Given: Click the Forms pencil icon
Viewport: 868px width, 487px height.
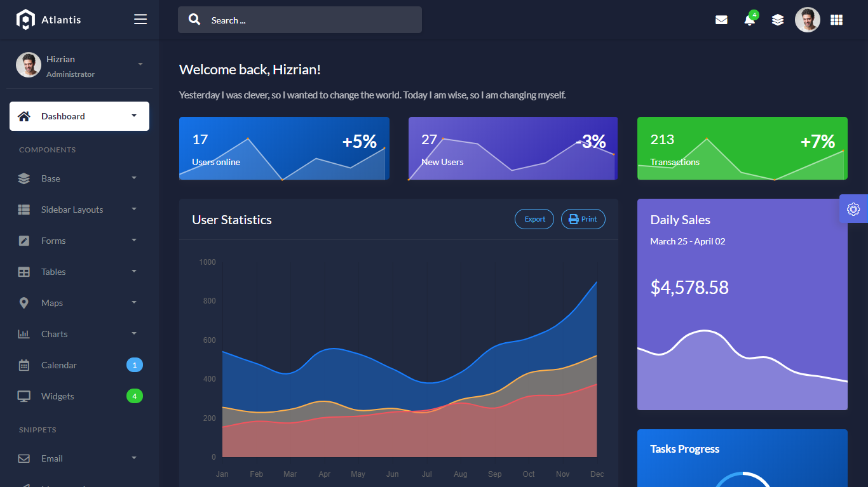Looking at the screenshot, I should (x=24, y=241).
